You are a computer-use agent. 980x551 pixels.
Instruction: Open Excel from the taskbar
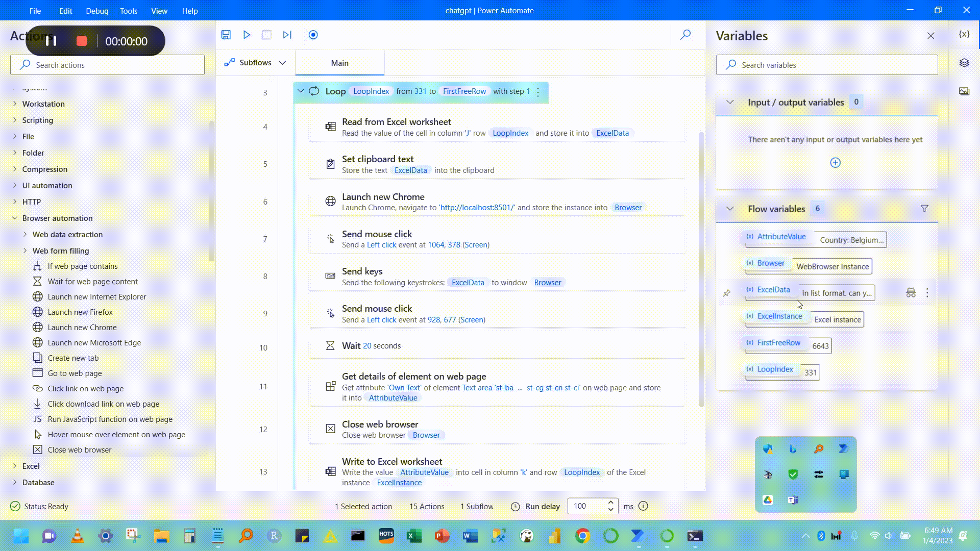(414, 536)
